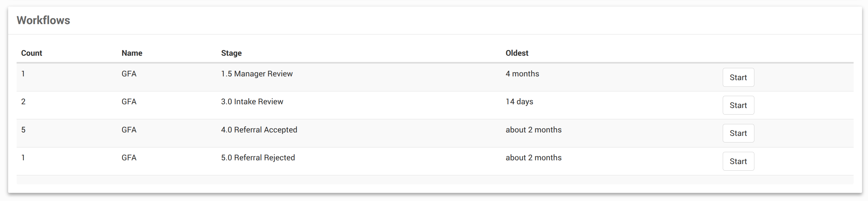
Task: Select the Oldest column header
Action: point(516,53)
